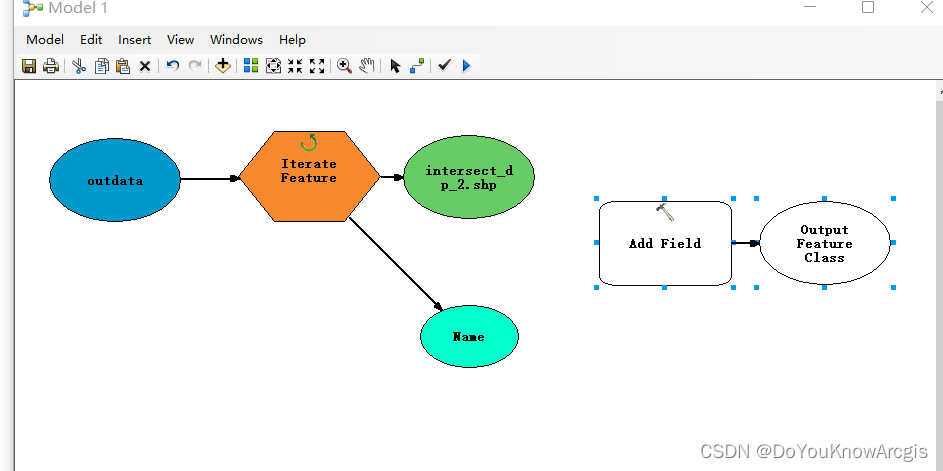Select the Add Field tool box

(x=665, y=243)
